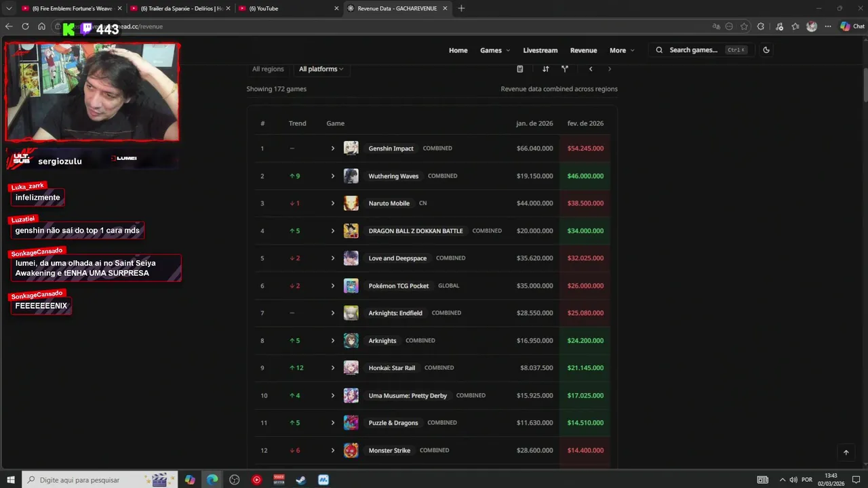Click the scroll-to-top arrow button
Image resolution: width=868 pixels, height=488 pixels.
tap(846, 452)
